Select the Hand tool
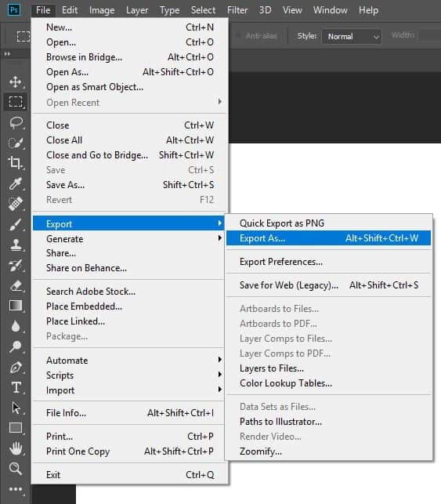This screenshot has height=504, width=441. (x=16, y=448)
